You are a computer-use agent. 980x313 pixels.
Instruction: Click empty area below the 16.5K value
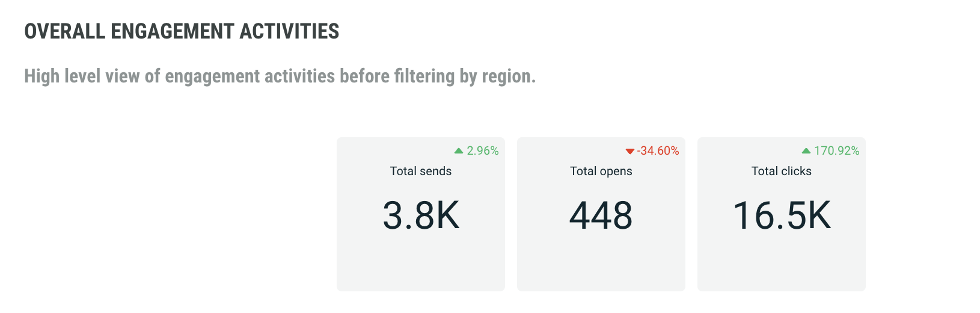[782, 265]
